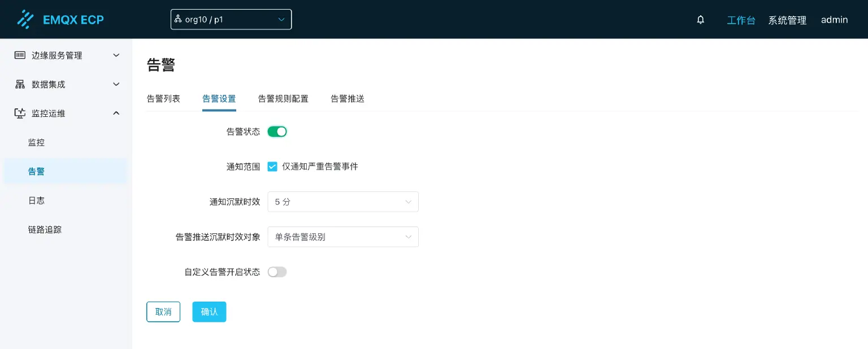Click the 边缘服务管理 sidebar icon
This screenshot has width=868, height=349.
(20, 55)
